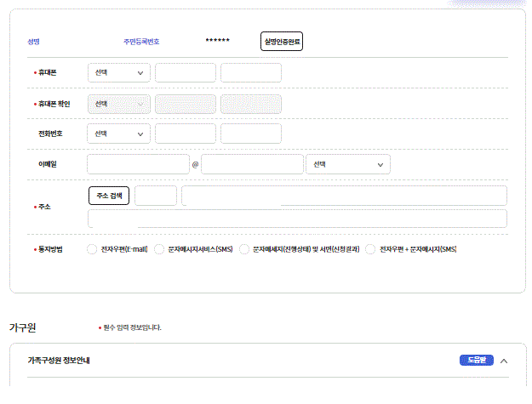Select 문자메세지(진행상태) 및 서면(신청결과) radio option
Screen dimensions: 532x404
(x=244, y=249)
